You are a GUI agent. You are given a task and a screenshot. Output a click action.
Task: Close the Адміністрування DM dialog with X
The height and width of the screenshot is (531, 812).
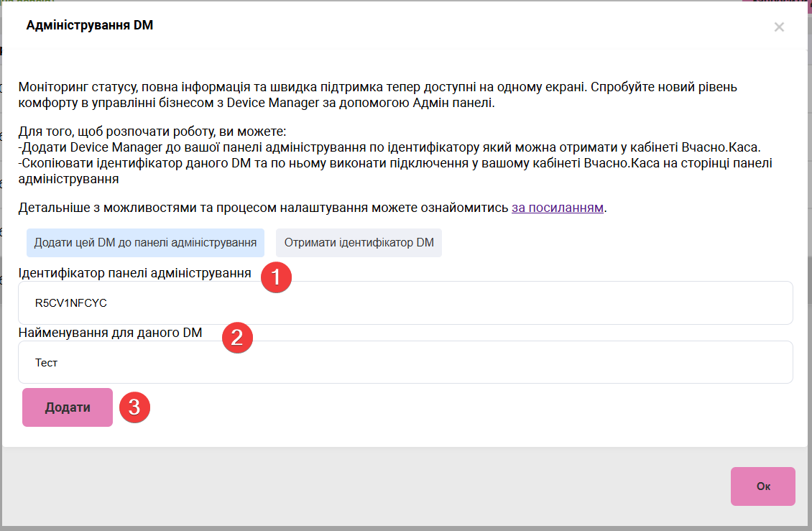pyautogui.click(x=779, y=27)
